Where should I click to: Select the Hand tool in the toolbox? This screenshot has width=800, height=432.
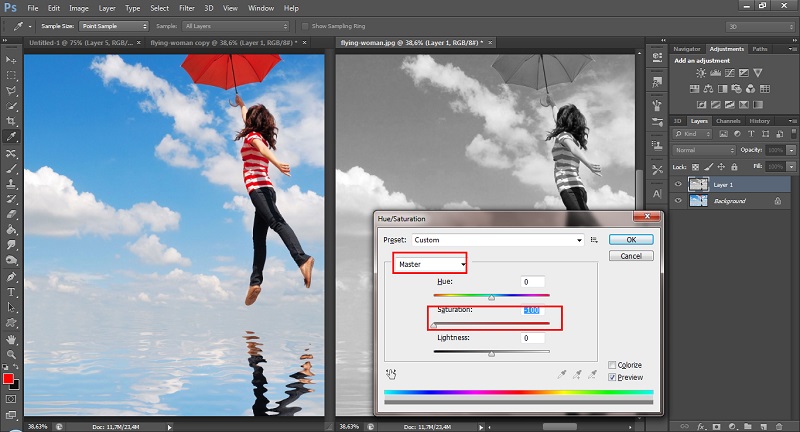(11, 339)
